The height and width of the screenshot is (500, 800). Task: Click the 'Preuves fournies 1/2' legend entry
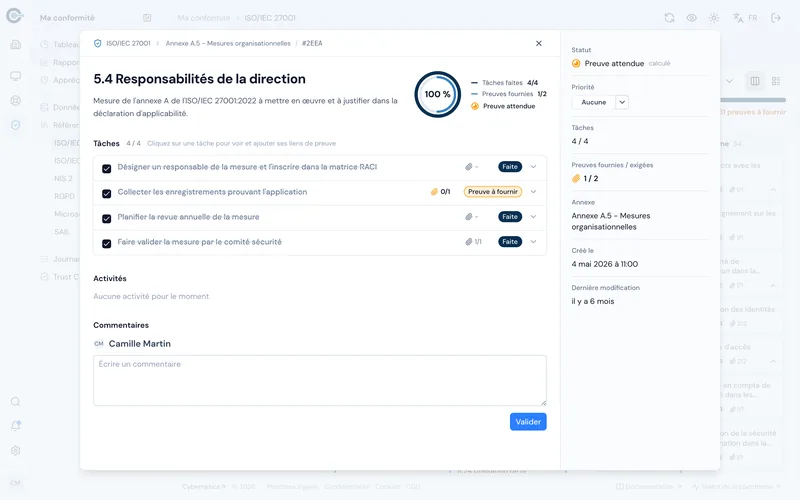509,94
